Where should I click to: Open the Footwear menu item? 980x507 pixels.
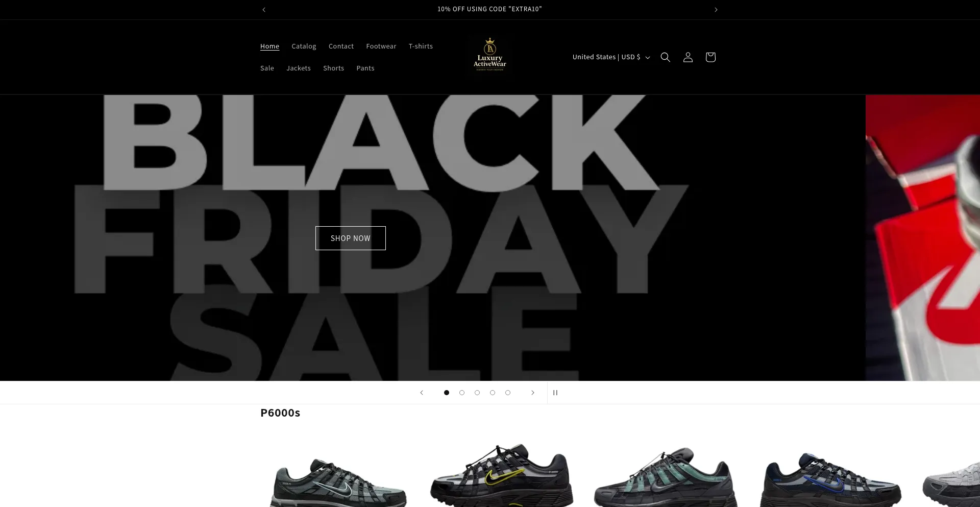point(381,46)
